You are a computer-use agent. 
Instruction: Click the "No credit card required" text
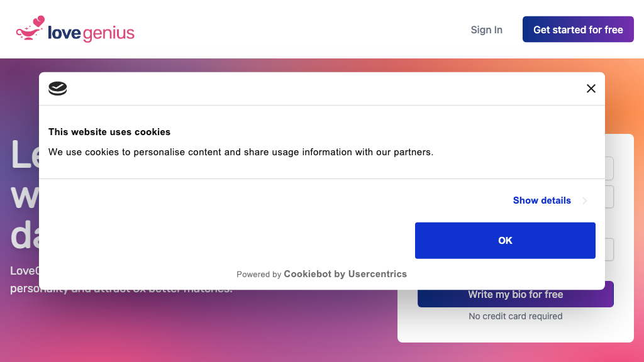click(x=515, y=316)
